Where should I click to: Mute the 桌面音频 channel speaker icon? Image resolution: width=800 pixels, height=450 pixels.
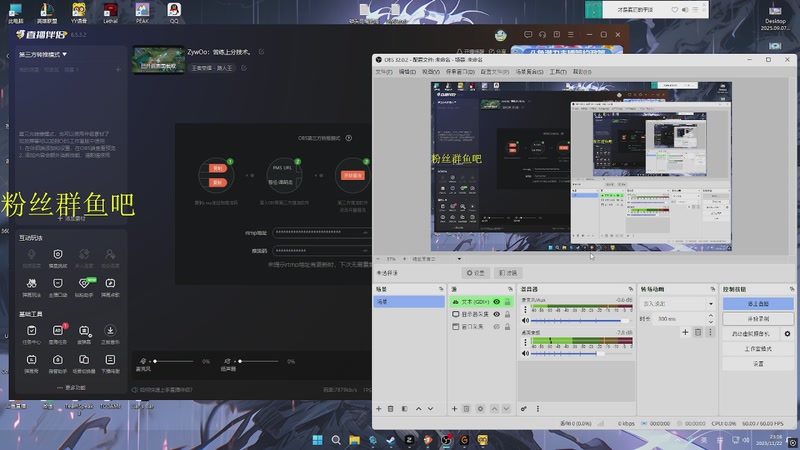[x=525, y=353]
